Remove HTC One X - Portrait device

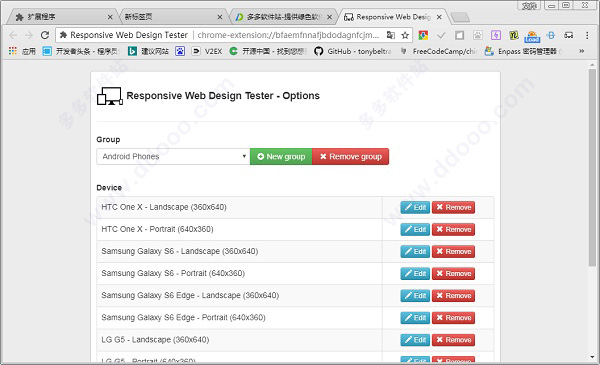point(453,229)
